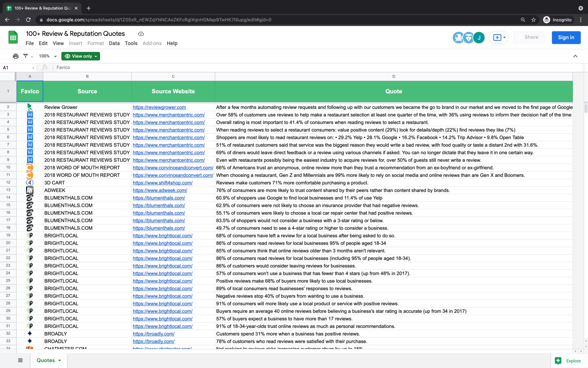Image resolution: width=588 pixels, height=368 pixels.
Task: Open the Google Sheets home icon
Action: (13, 37)
